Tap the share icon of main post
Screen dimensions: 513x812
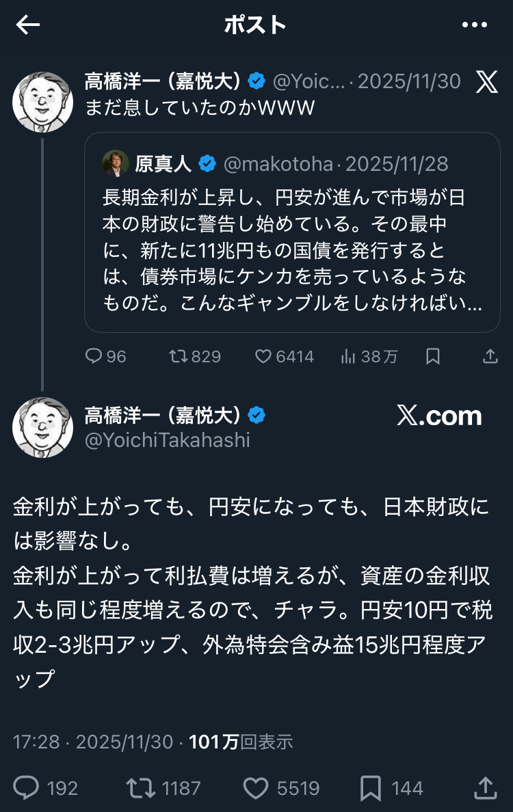pos(484,788)
